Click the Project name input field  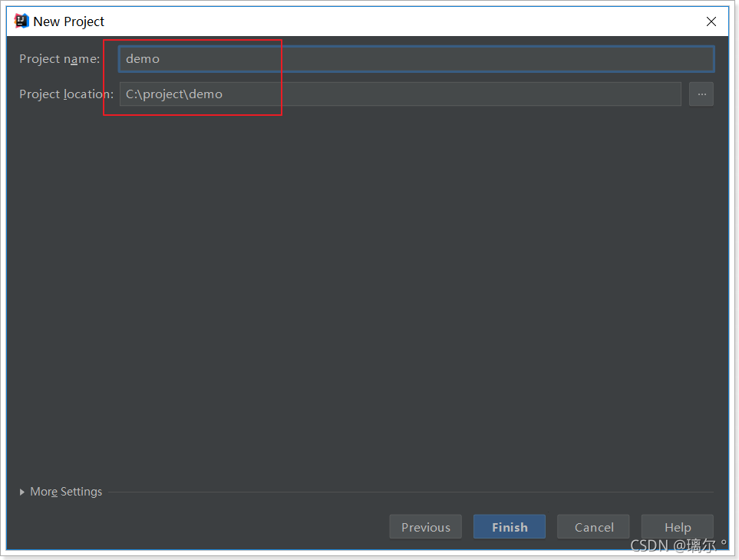pos(416,59)
